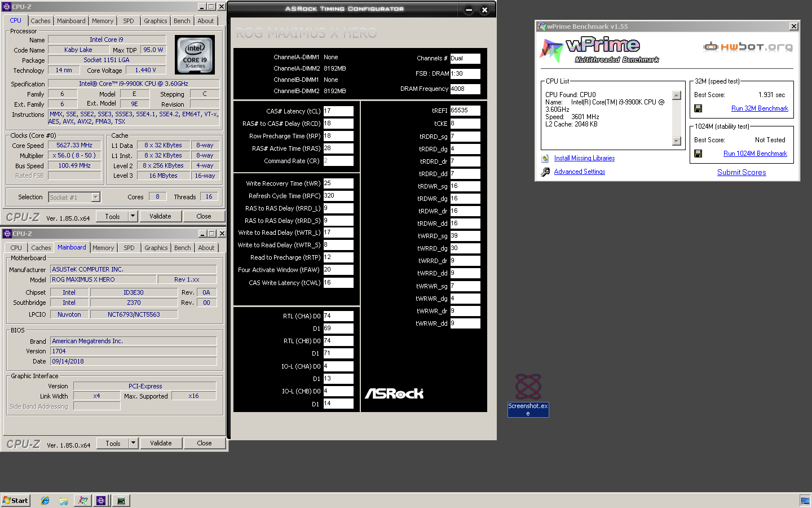Close the wPrime Benchmark window
The width and height of the screenshot is (812, 508).
(x=793, y=27)
